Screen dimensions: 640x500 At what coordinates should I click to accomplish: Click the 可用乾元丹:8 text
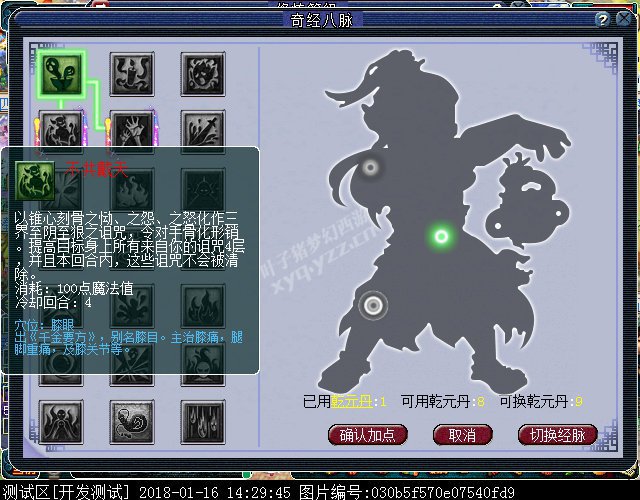pos(443,402)
